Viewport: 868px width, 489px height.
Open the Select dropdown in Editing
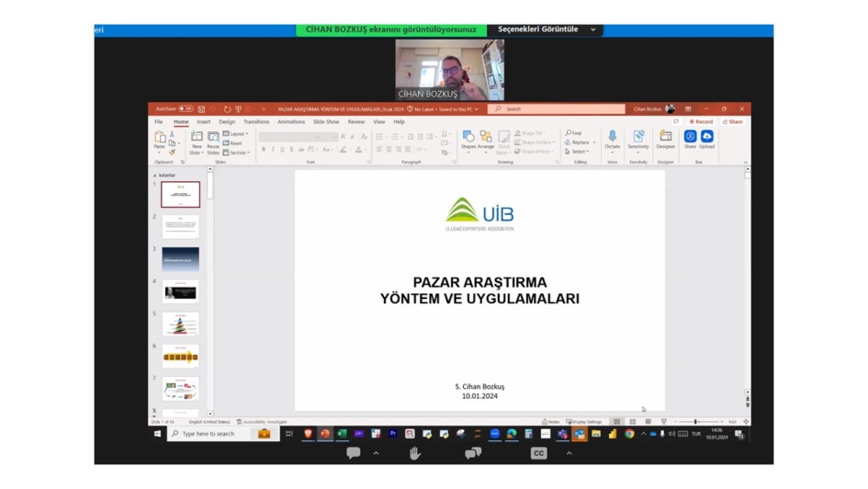577,151
